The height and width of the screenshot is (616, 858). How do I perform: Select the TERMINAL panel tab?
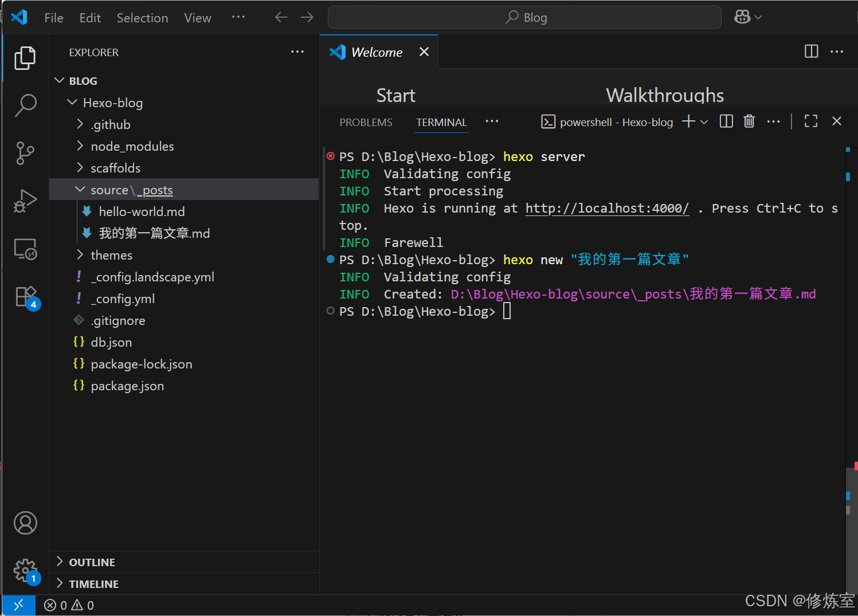pos(441,122)
